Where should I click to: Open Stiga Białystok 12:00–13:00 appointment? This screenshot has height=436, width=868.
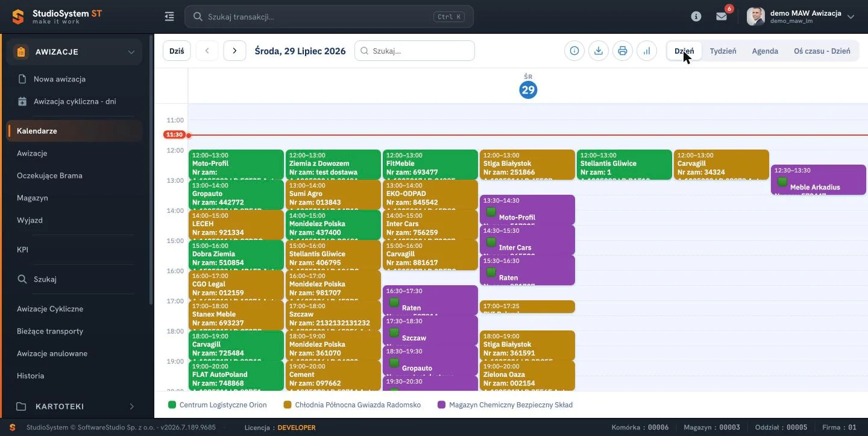527,165
